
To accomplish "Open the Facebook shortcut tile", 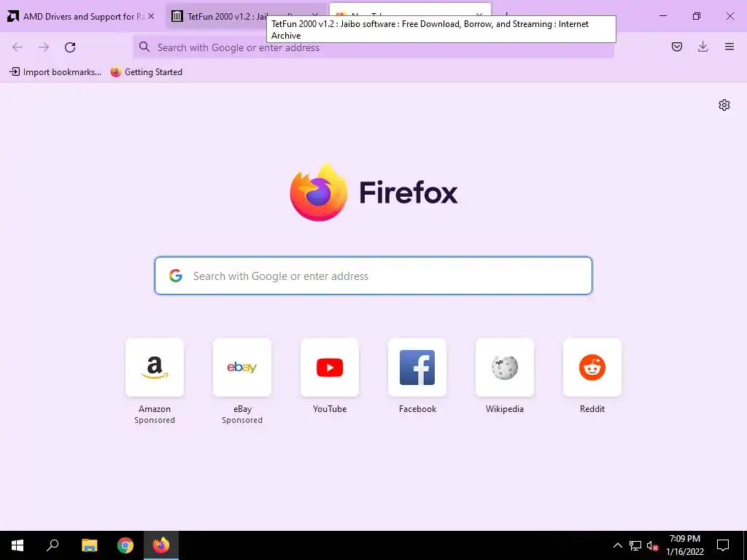I will tap(417, 367).
